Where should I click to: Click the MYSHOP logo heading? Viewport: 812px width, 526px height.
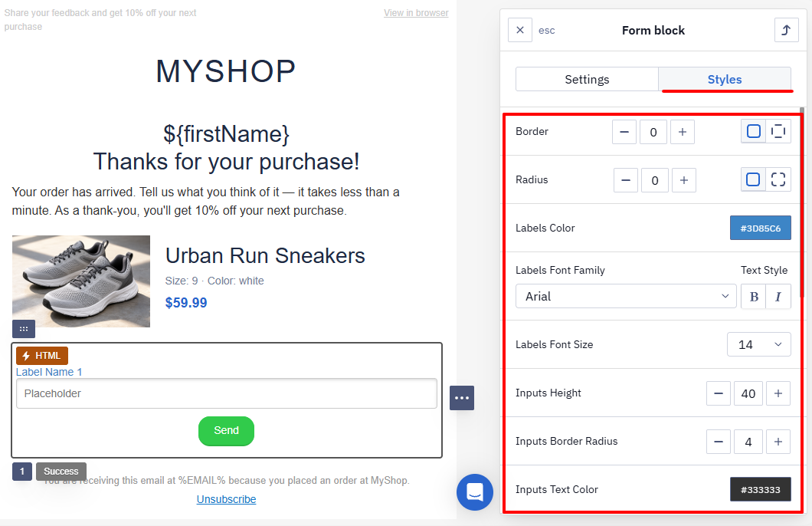(226, 71)
